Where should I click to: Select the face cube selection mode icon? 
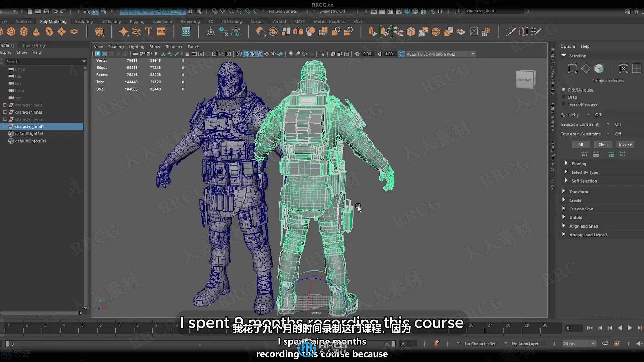coord(599,68)
